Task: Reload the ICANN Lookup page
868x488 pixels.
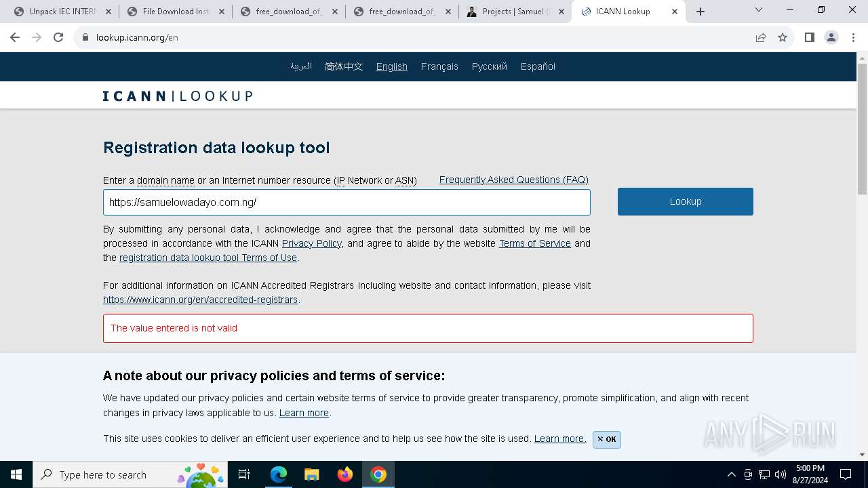Action: [58, 37]
